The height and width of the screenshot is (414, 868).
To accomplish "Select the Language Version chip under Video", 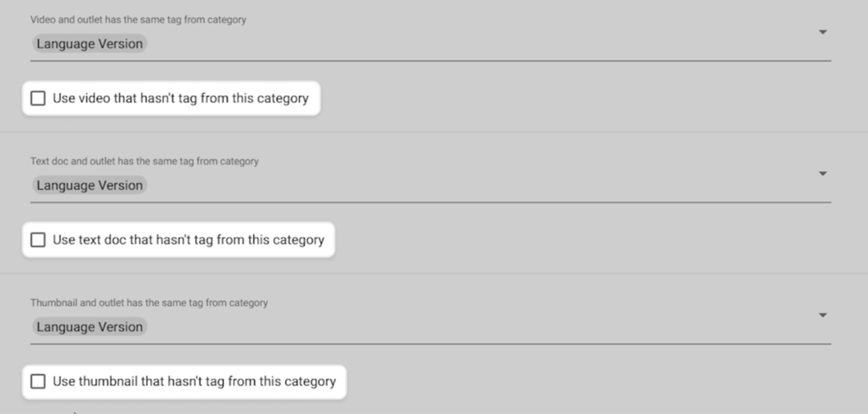I will [89, 44].
